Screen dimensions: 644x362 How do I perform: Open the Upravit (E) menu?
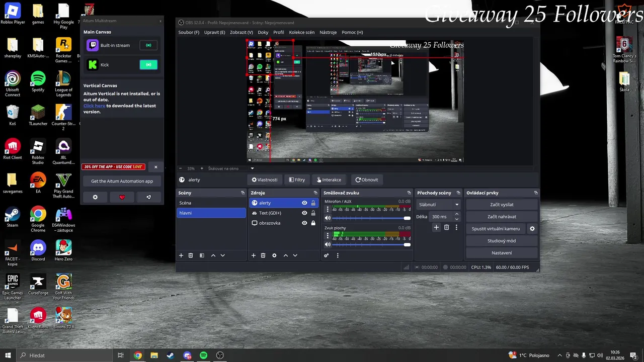click(215, 32)
